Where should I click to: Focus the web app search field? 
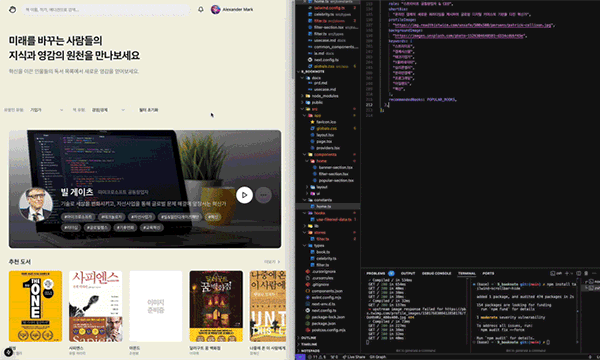coord(106,10)
